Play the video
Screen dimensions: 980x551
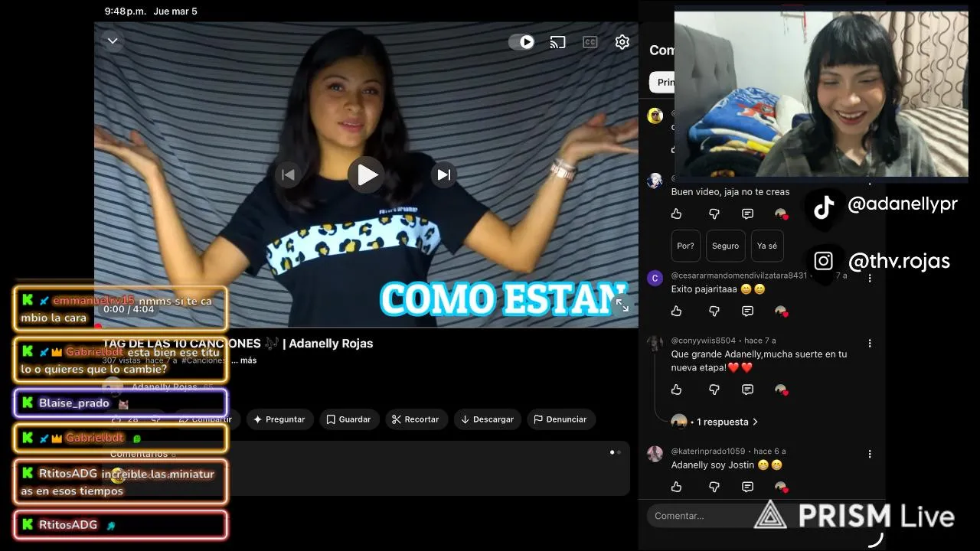pyautogui.click(x=366, y=175)
